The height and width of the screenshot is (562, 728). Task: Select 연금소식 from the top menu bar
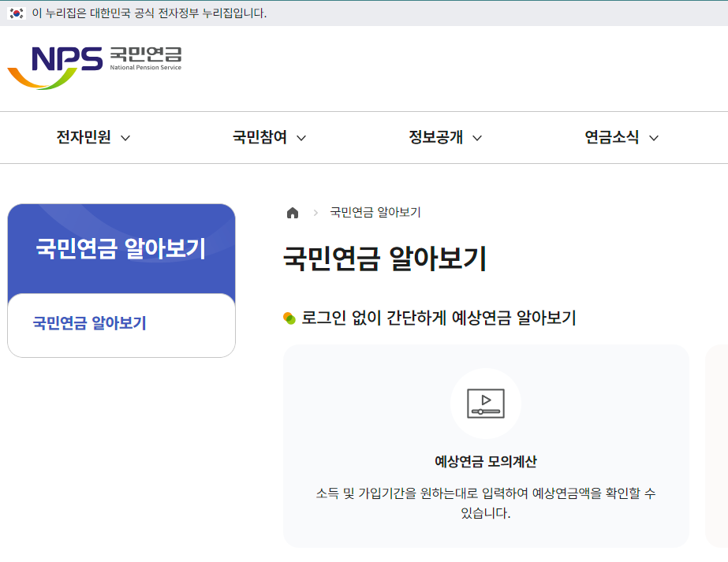tap(610, 137)
